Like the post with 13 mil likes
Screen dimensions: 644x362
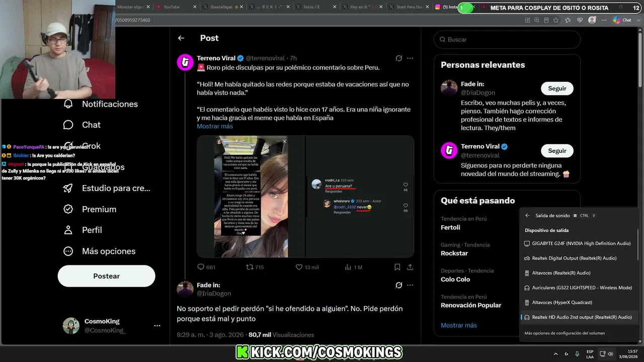coord(307,267)
